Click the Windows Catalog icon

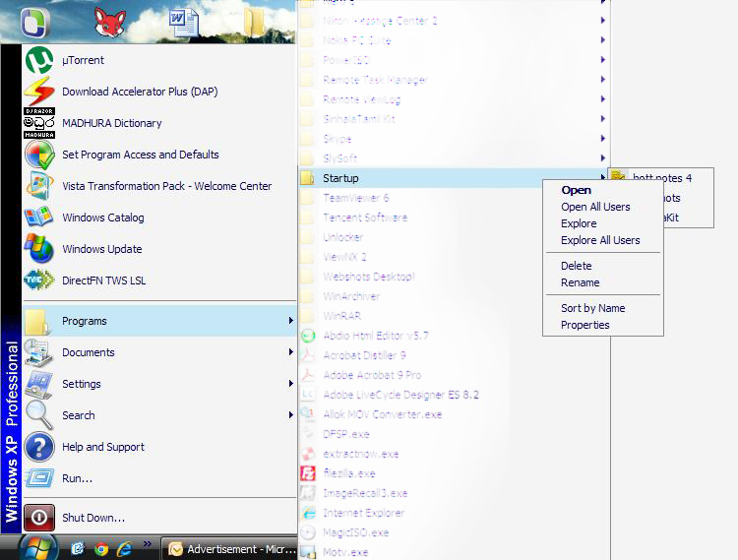click(39, 218)
